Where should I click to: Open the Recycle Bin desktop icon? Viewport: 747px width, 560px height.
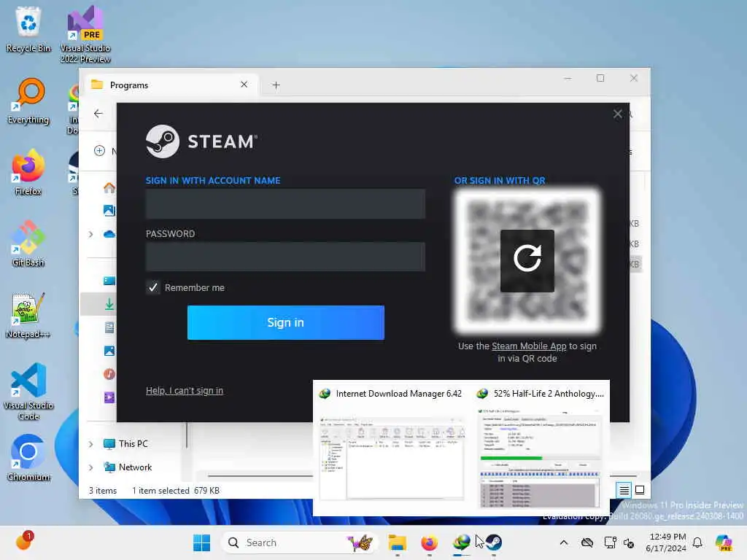click(x=28, y=29)
